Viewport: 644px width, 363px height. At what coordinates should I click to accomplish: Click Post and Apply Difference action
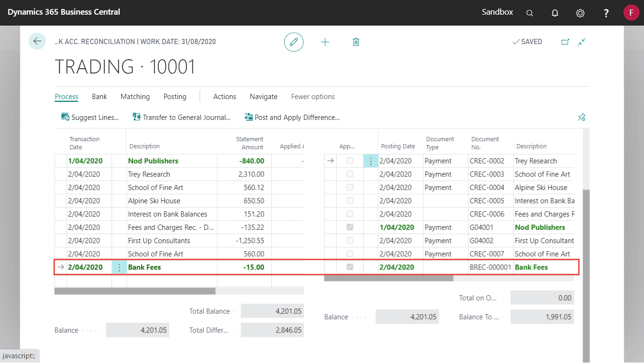[292, 117]
